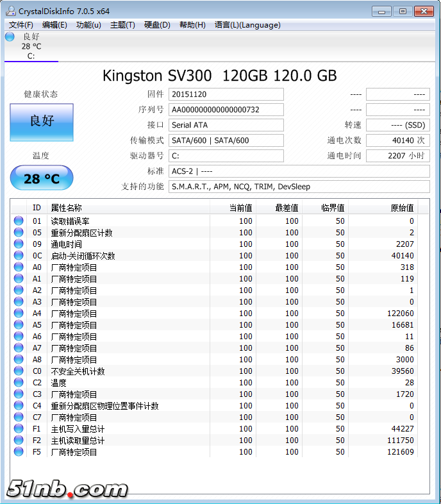Open the 主题(T) menu

122,25
